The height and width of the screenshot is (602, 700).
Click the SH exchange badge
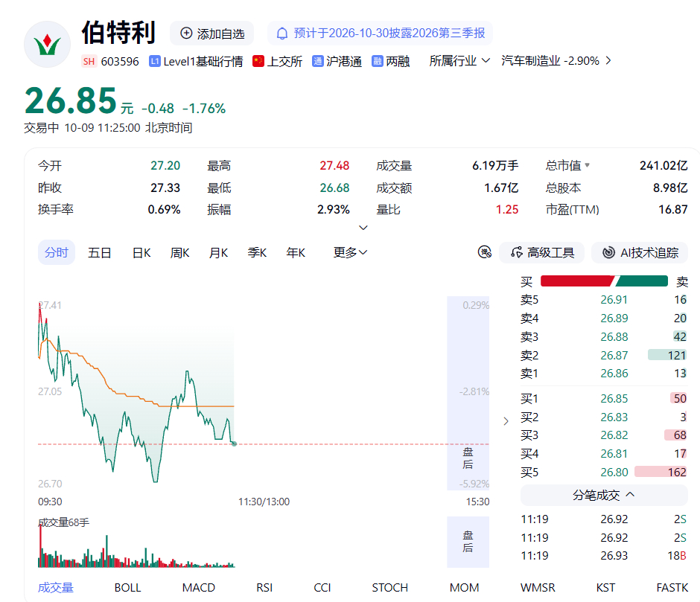click(89, 61)
